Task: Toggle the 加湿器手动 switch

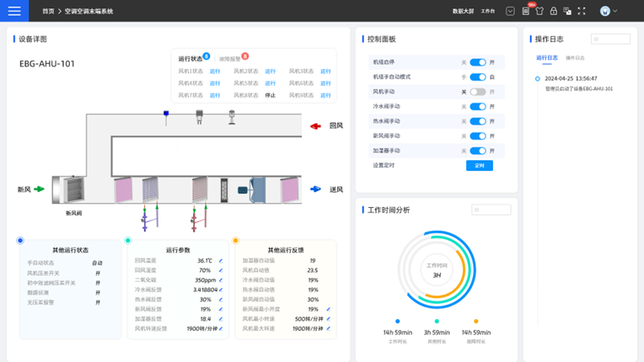Action: click(478, 151)
